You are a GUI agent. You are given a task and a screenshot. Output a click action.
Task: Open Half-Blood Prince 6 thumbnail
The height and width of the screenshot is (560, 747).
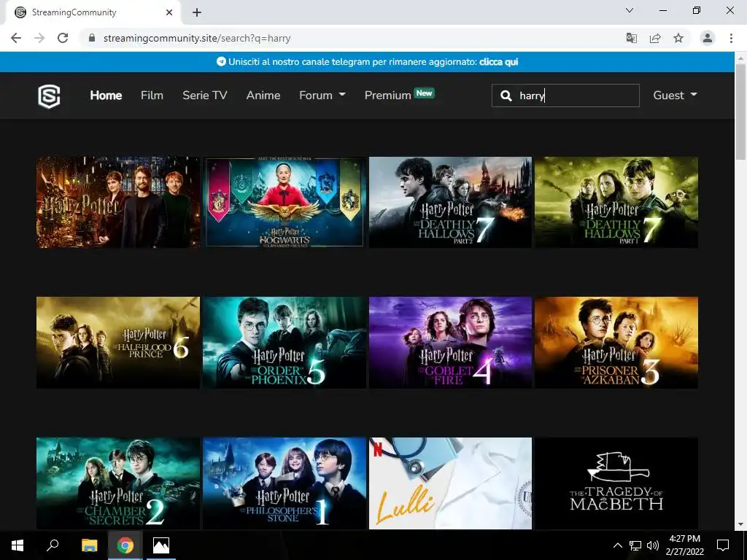(x=118, y=343)
